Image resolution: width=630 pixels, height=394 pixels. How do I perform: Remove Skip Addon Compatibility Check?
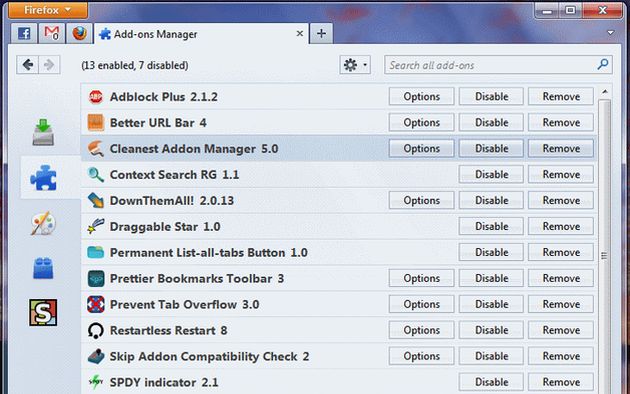coord(561,356)
